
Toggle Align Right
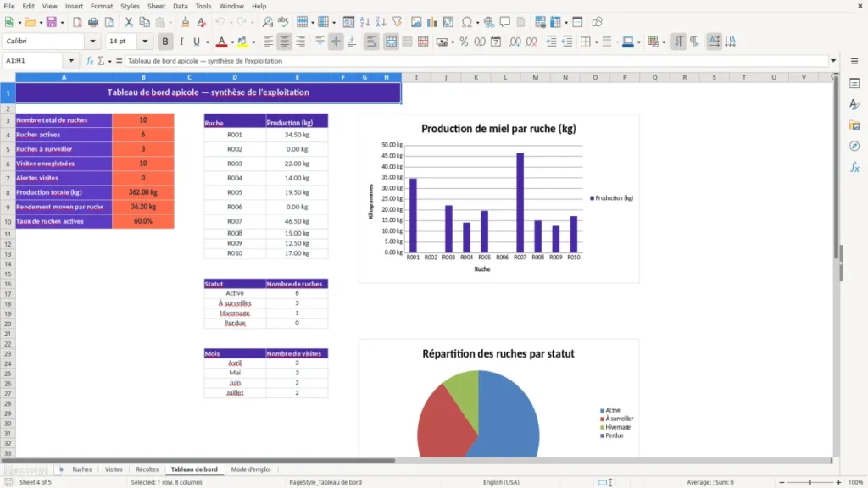[301, 42]
